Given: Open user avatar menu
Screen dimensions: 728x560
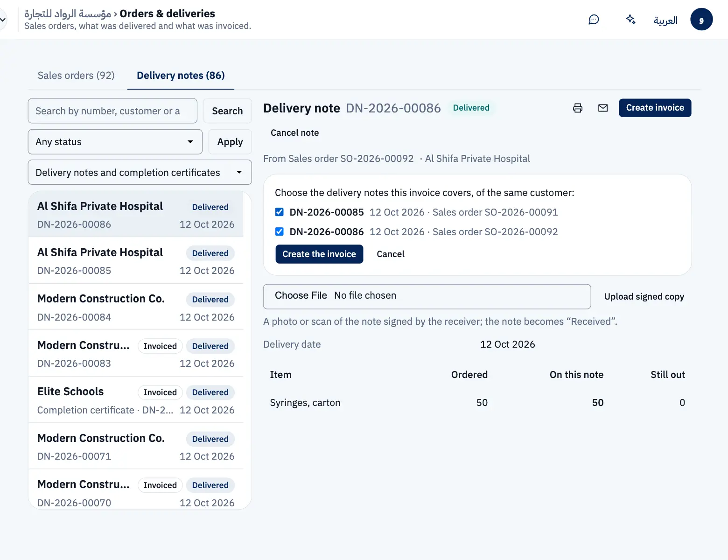Looking at the screenshot, I should pyautogui.click(x=701, y=20).
